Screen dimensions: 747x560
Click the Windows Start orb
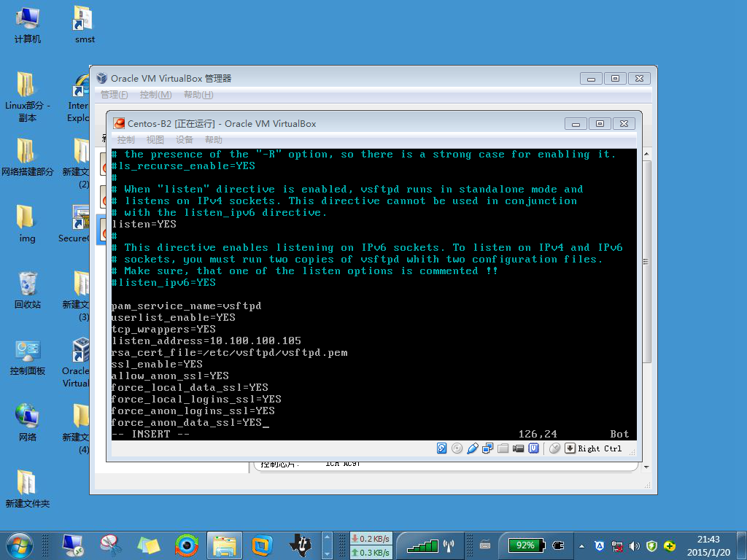tap(20, 545)
